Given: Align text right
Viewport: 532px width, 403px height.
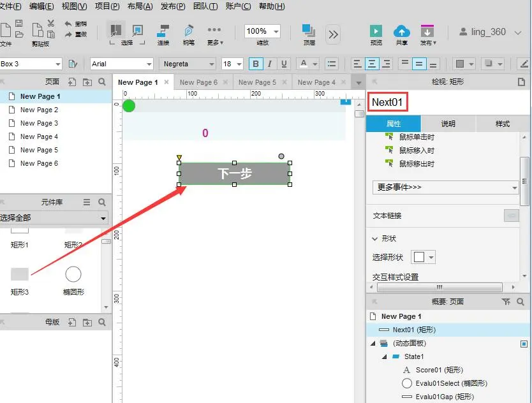Looking at the screenshot, I should (386, 64).
